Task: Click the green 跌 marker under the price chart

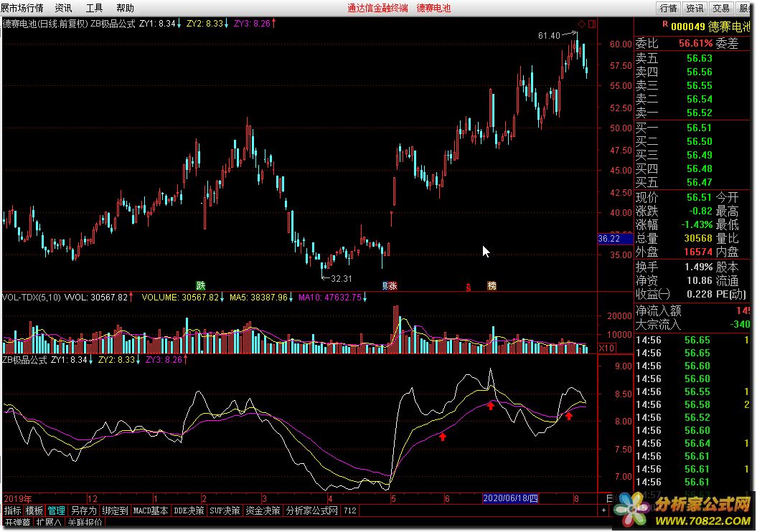Action: point(200,285)
